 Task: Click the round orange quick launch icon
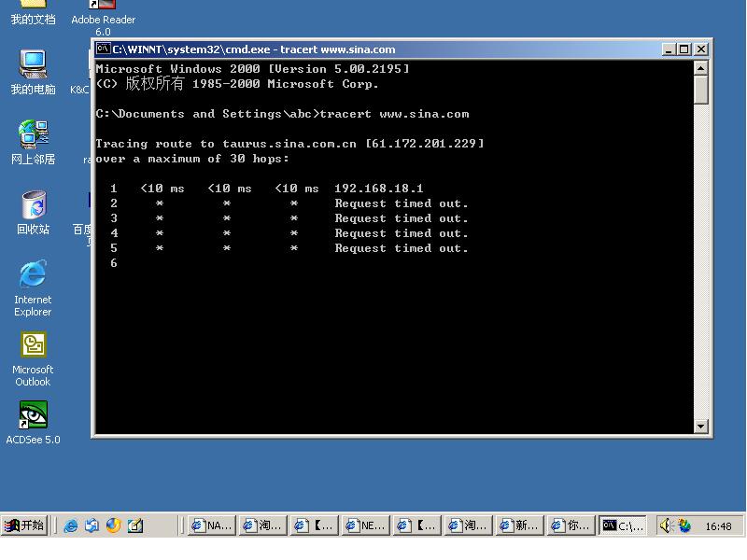click(x=113, y=525)
